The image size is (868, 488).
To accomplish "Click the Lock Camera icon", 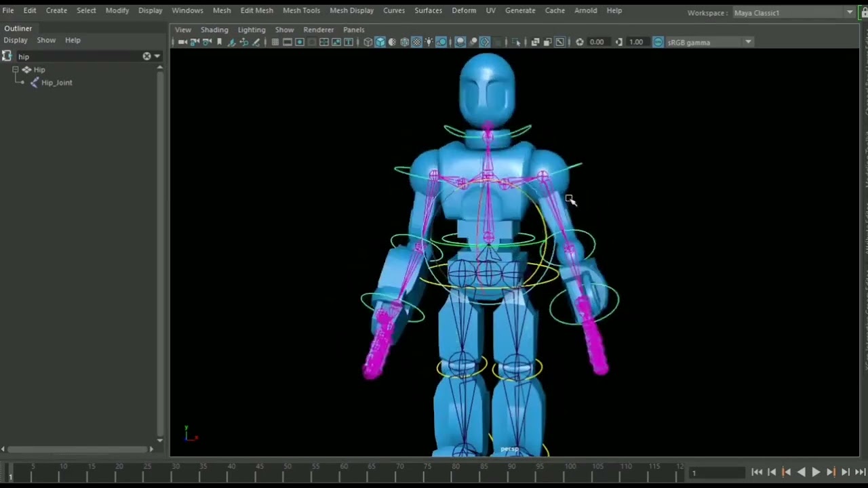I will (x=195, y=42).
